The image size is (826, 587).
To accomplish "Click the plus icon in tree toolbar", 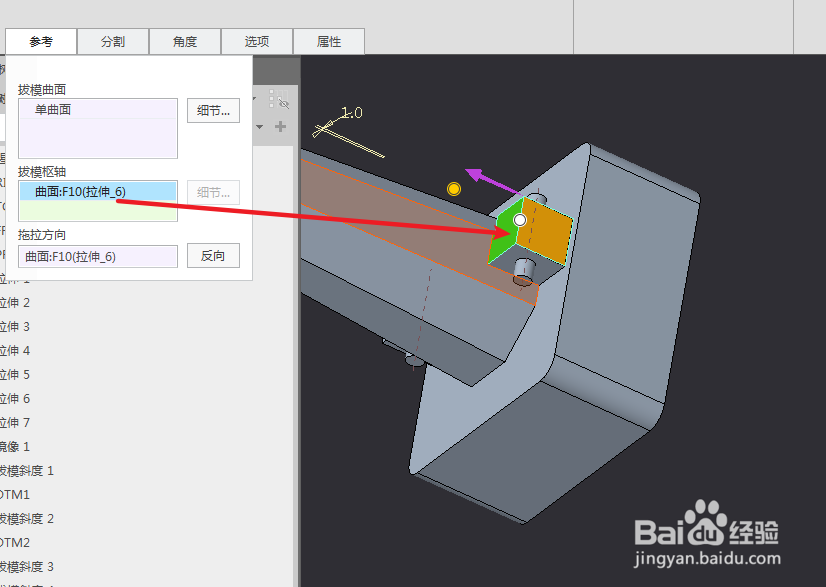I will pos(281,126).
